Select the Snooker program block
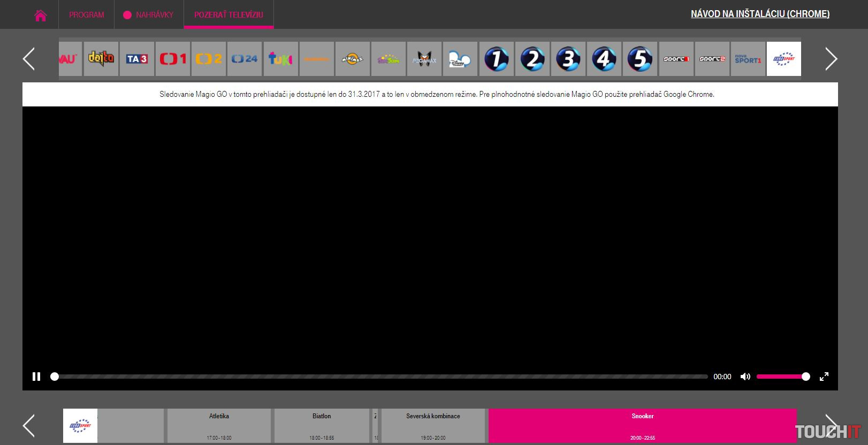 (642, 426)
